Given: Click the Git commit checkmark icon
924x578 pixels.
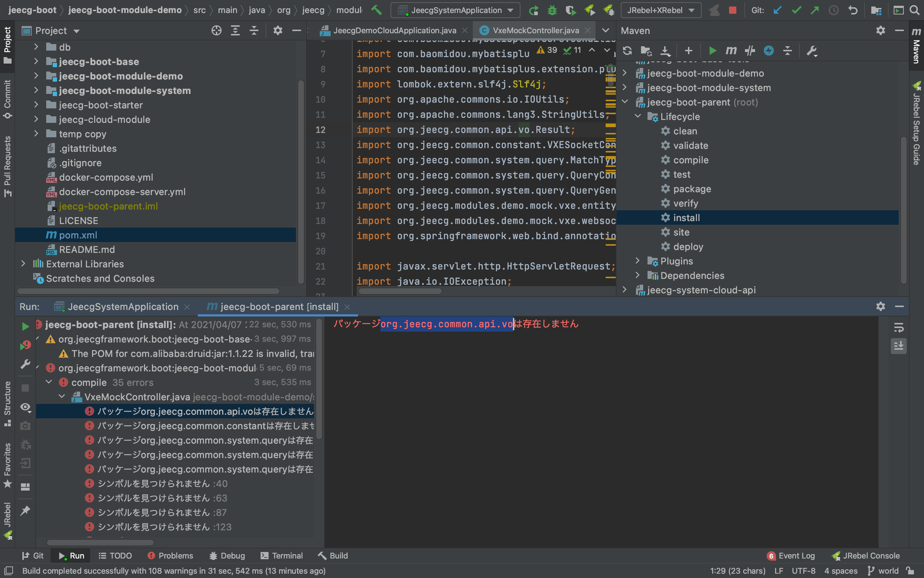Looking at the screenshot, I should point(796,10).
